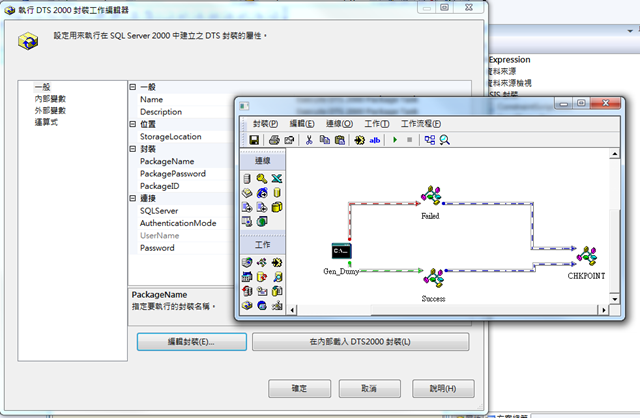Select the Execute SQL task icon with red arrow

pos(262,277)
